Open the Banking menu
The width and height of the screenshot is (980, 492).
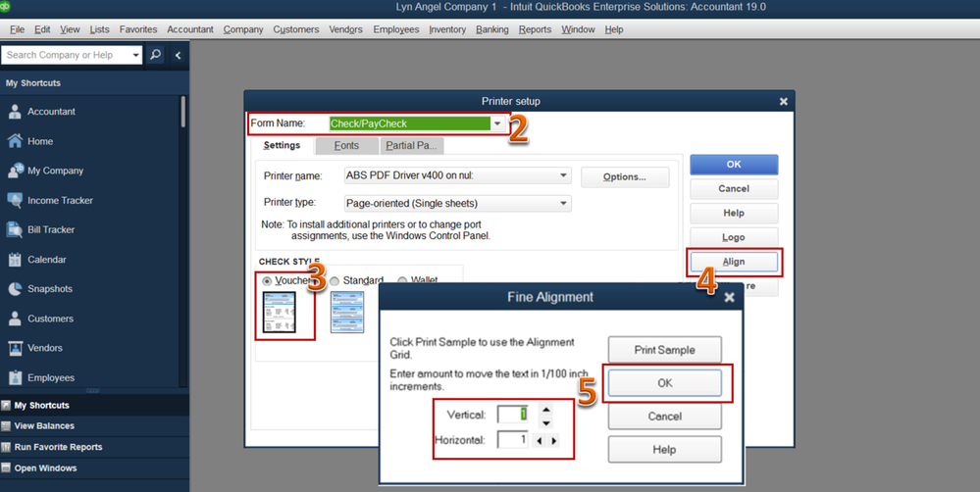click(x=491, y=29)
